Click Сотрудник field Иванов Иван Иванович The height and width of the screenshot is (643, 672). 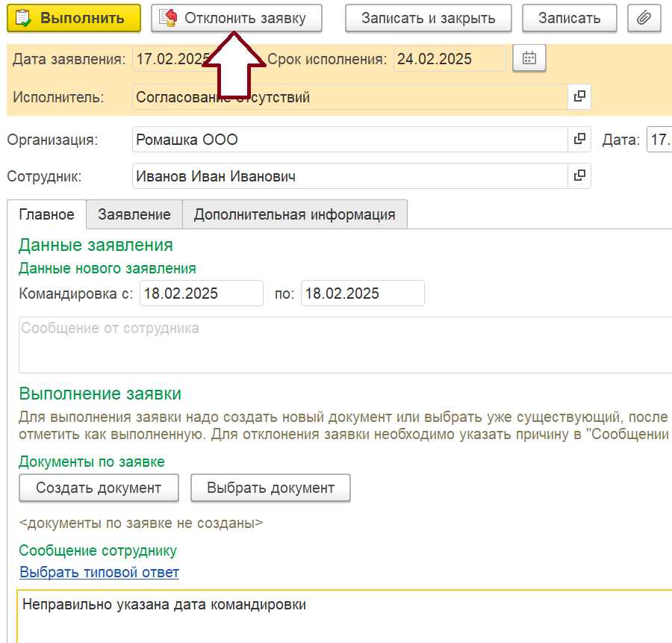(x=350, y=175)
